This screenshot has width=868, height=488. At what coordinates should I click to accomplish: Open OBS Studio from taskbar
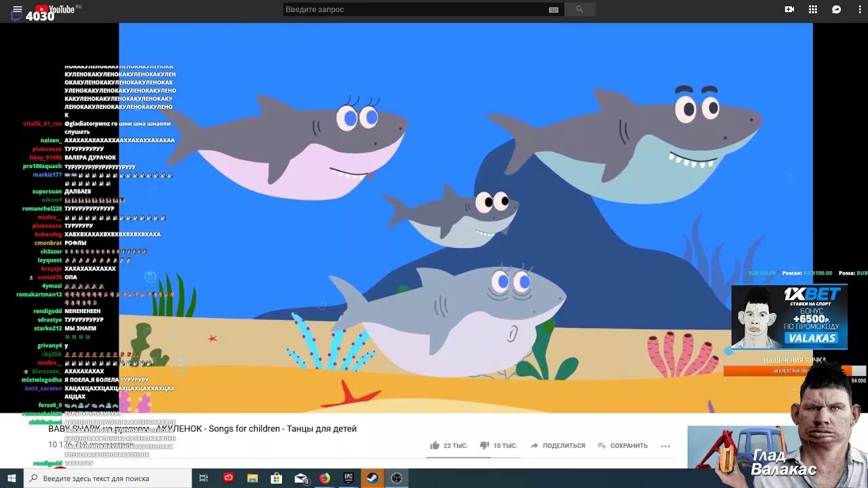tap(397, 478)
